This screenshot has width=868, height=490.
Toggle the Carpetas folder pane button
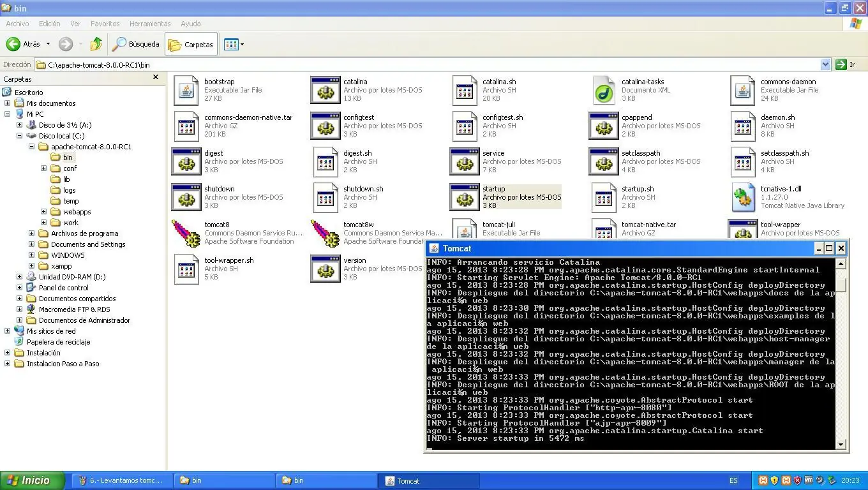(191, 44)
